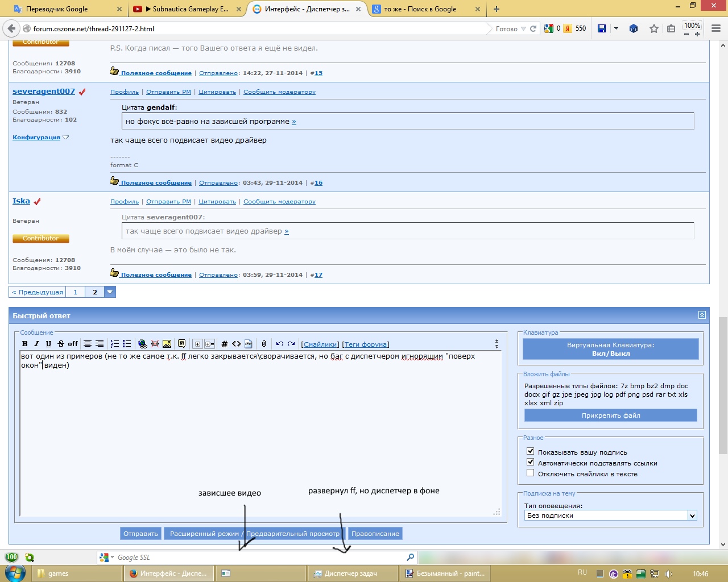Toggle bold formatting in reply editor
This screenshot has width=728, height=582.
[24, 344]
